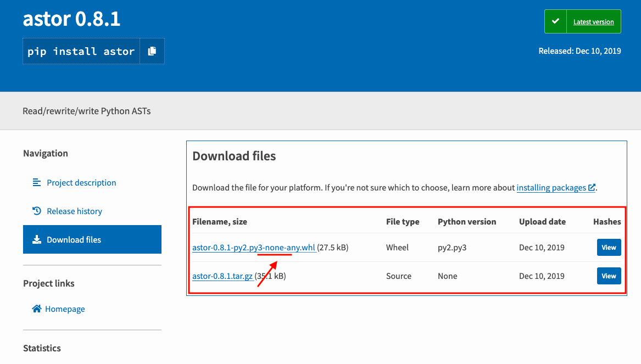
Task: Click the Filename, size column header
Action: pos(220,222)
